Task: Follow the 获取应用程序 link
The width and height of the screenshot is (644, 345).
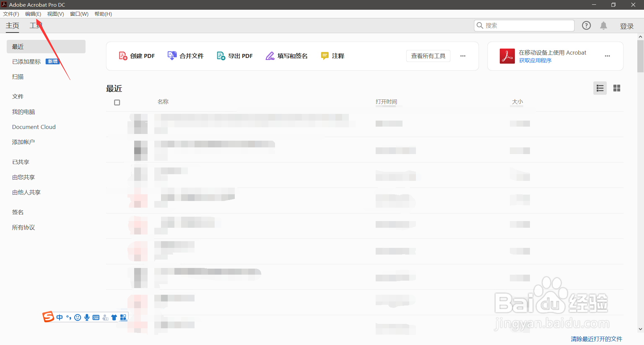Action: [x=535, y=61]
